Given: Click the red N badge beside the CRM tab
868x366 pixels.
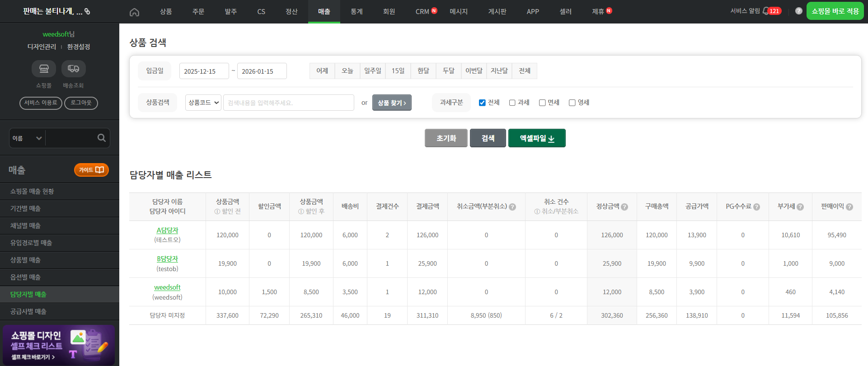Looking at the screenshot, I should coord(434,10).
